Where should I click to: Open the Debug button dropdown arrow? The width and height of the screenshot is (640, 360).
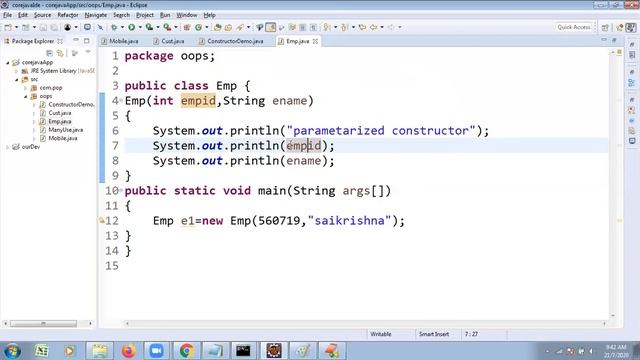tap(122, 27)
